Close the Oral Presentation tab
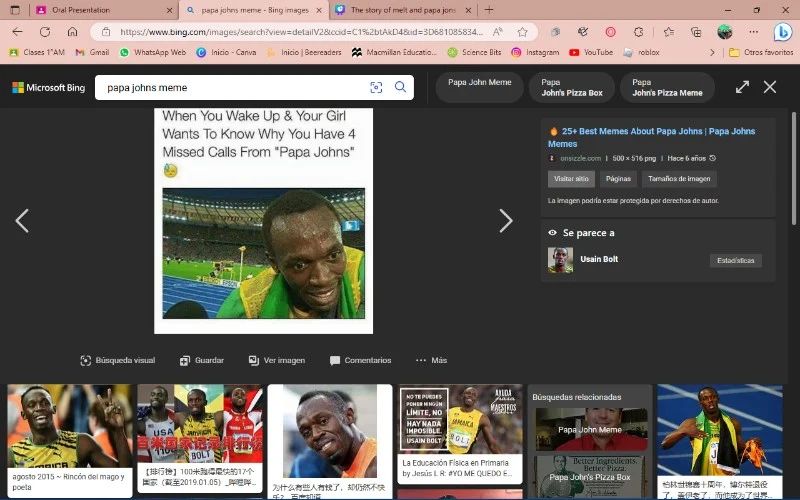This screenshot has width=800, height=500. pos(170,10)
